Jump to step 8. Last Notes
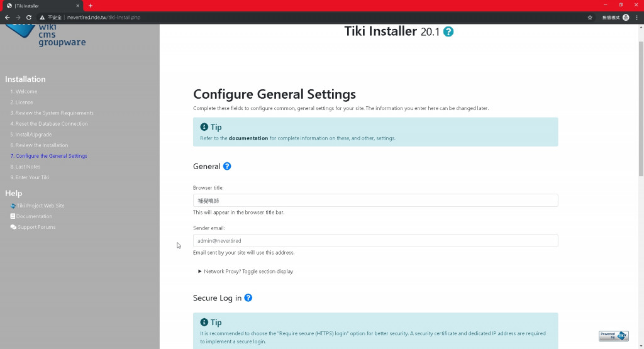The height and width of the screenshot is (349, 644). tap(25, 167)
